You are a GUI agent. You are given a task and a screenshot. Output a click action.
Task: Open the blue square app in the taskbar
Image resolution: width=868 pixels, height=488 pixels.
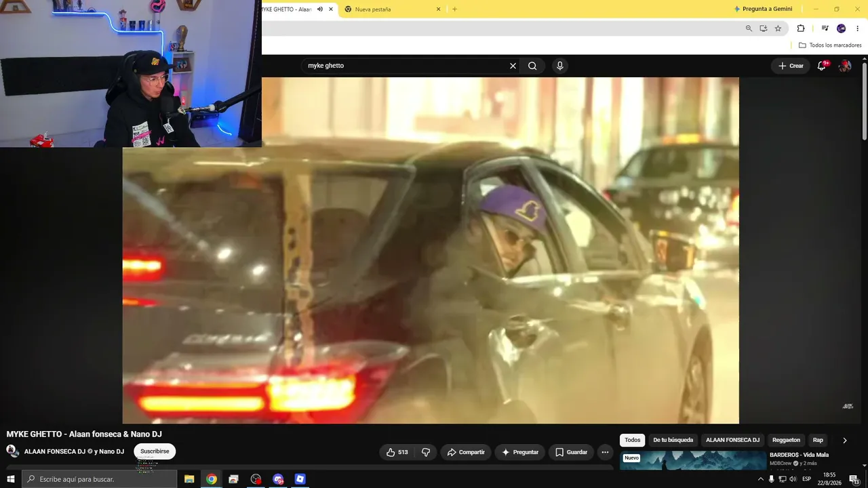[300, 479]
